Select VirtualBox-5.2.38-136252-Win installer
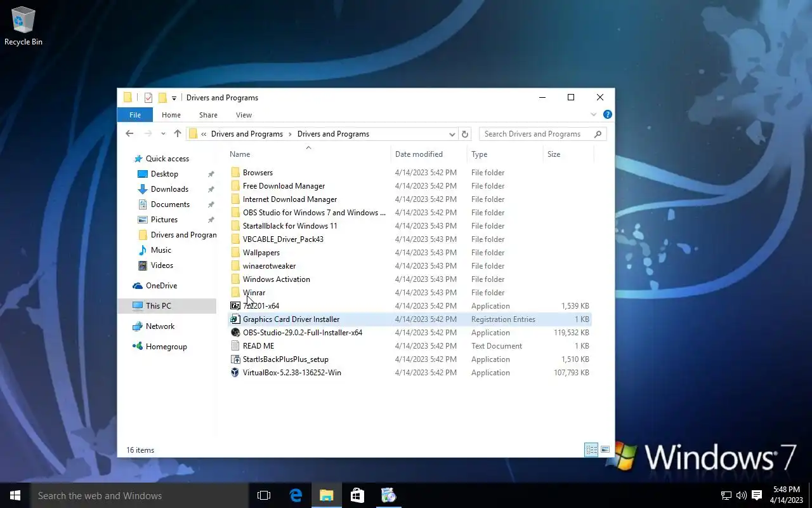 [292, 373]
